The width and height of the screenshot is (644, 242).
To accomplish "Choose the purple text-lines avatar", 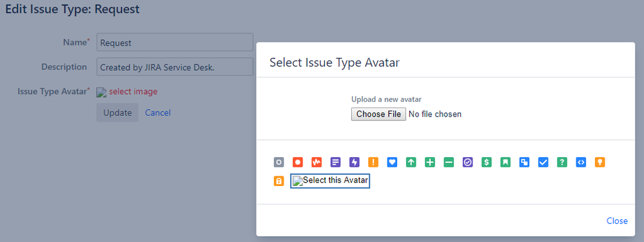I will click(336, 162).
